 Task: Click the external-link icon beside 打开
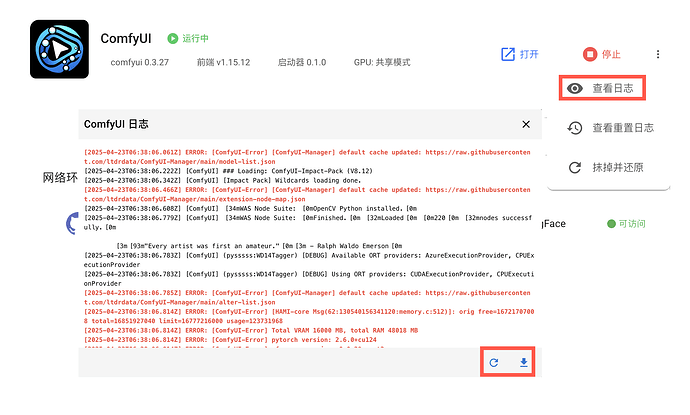point(508,54)
